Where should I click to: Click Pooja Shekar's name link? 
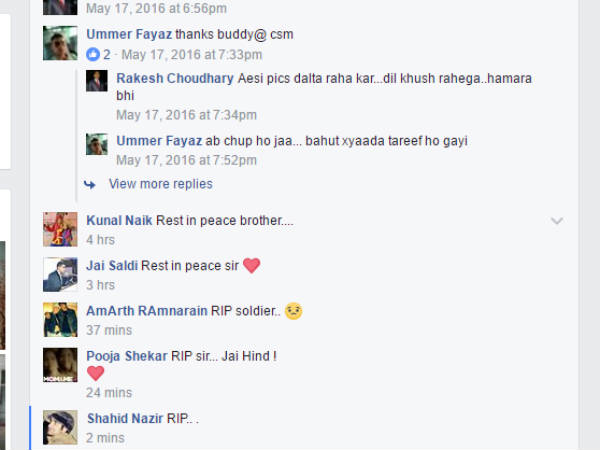(x=127, y=356)
